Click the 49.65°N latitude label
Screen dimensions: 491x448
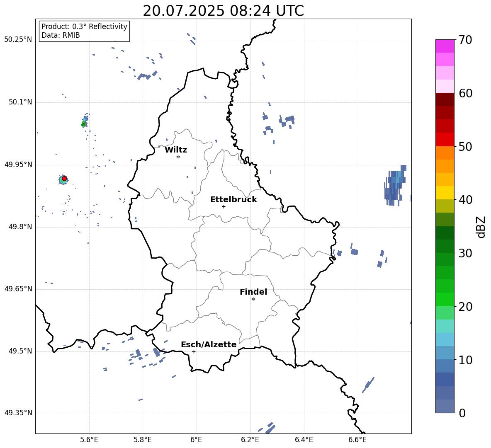click(x=18, y=289)
